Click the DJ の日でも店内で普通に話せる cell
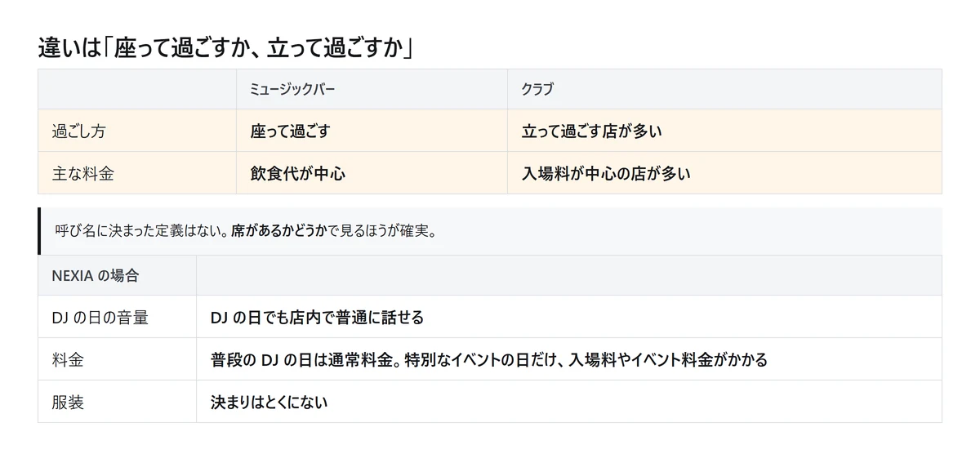 569,317
